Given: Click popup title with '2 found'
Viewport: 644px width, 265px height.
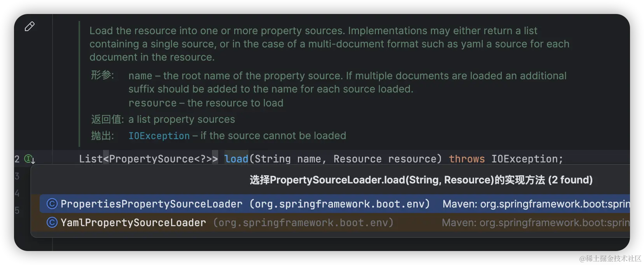Looking at the screenshot, I should (421, 180).
